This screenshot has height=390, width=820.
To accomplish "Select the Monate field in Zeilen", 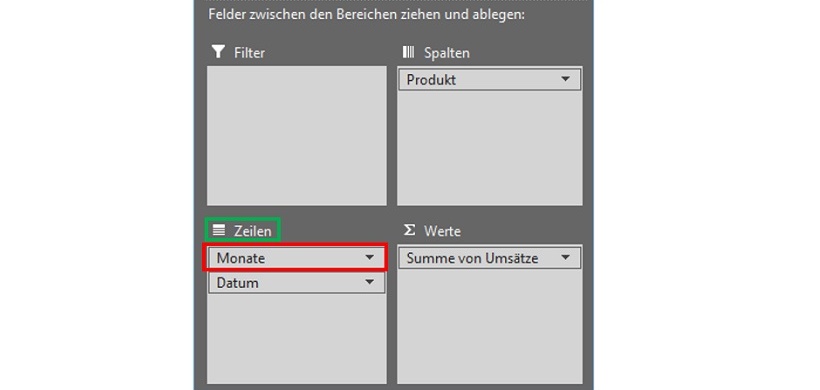I will pyautogui.click(x=296, y=258).
